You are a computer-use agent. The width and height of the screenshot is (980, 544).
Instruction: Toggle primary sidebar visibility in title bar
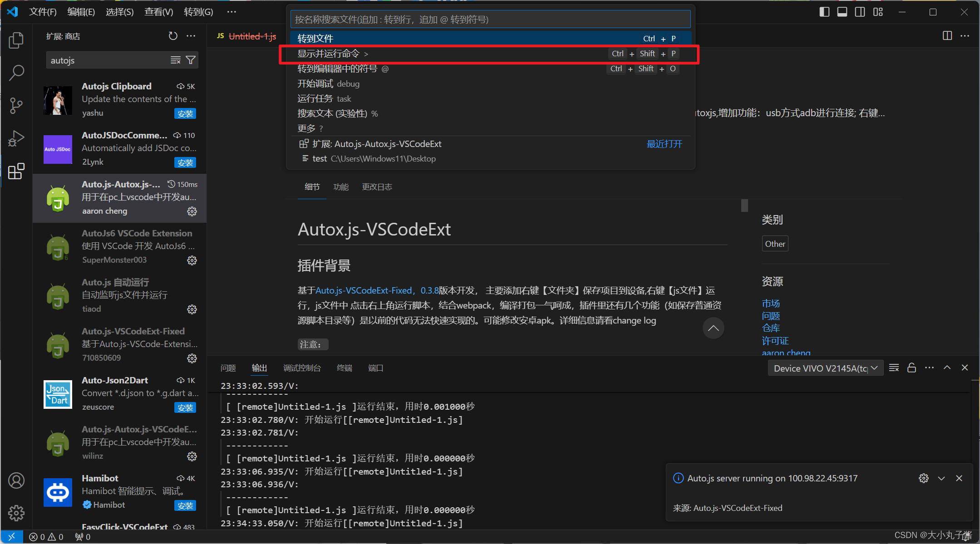coord(824,12)
